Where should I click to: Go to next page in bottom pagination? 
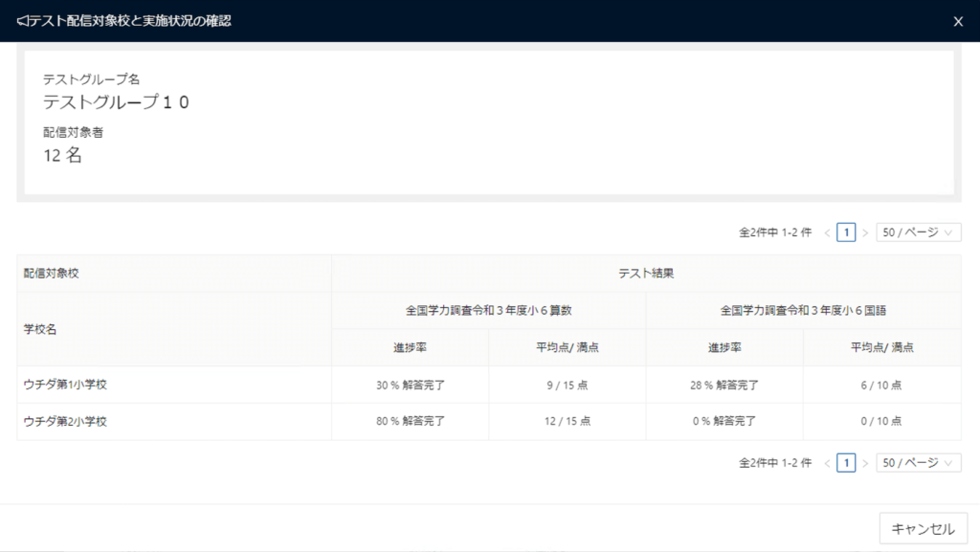[865, 463]
